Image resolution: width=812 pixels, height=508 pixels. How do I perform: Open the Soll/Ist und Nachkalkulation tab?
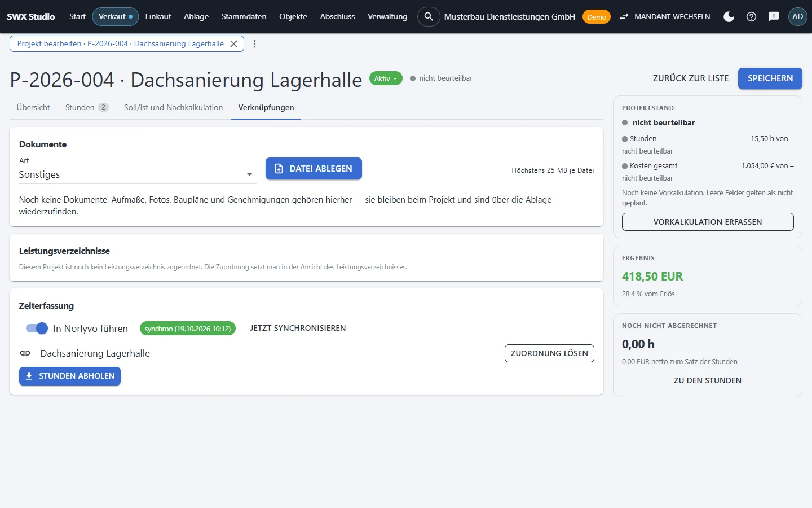coord(173,107)
